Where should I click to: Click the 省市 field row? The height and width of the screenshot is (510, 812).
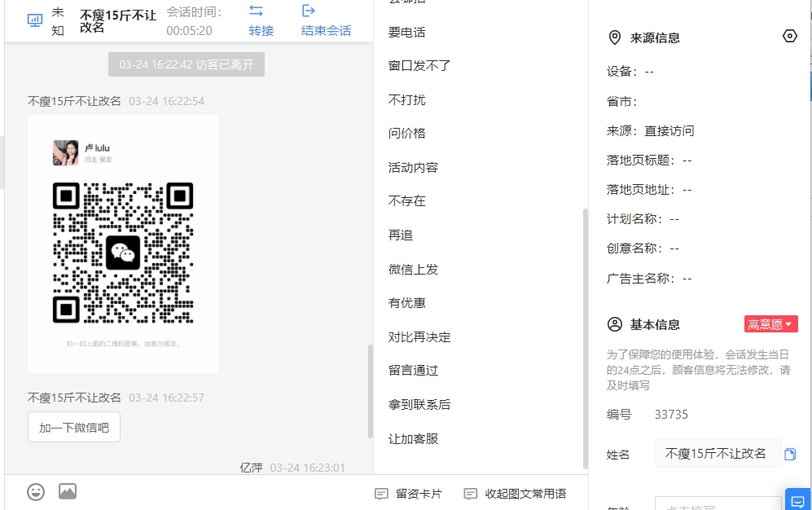pos(622,102)
